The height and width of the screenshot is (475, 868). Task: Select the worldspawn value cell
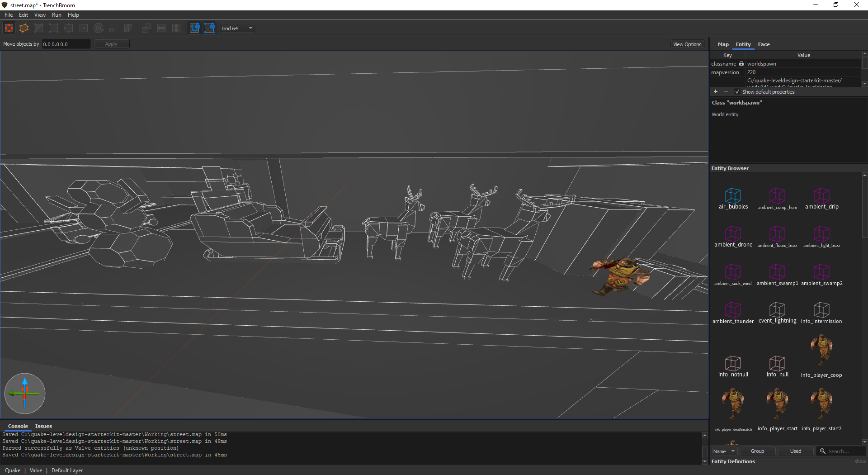[x=803, y=64]
